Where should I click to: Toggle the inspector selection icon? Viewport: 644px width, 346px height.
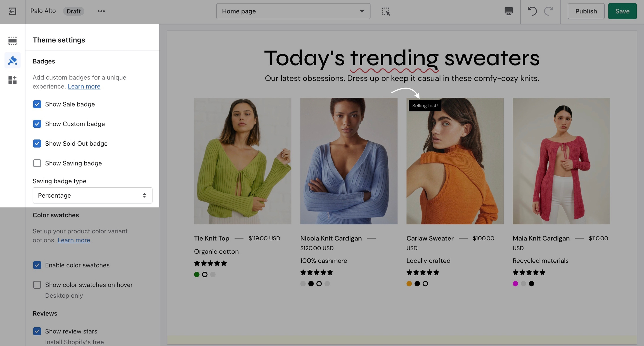386,11
